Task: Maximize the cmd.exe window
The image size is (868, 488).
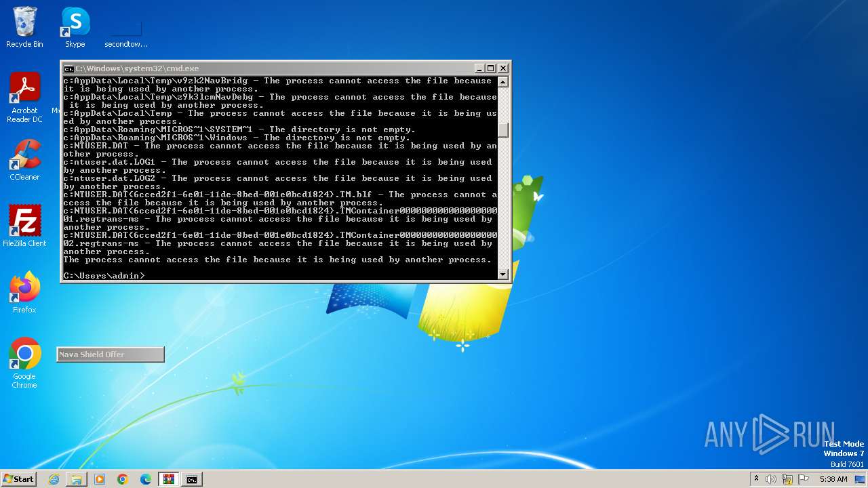Action: pyautogui.click(x=491, y=68)
